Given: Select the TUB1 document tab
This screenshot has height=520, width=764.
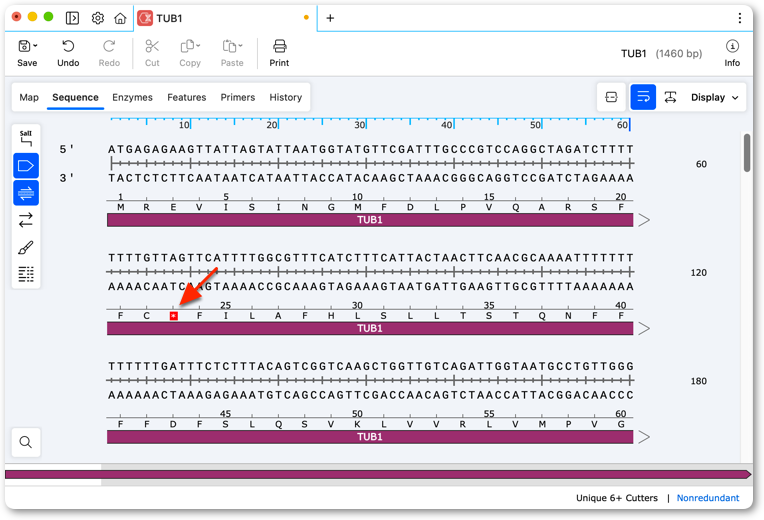Looking at the screenshot, I should point(225,18).
